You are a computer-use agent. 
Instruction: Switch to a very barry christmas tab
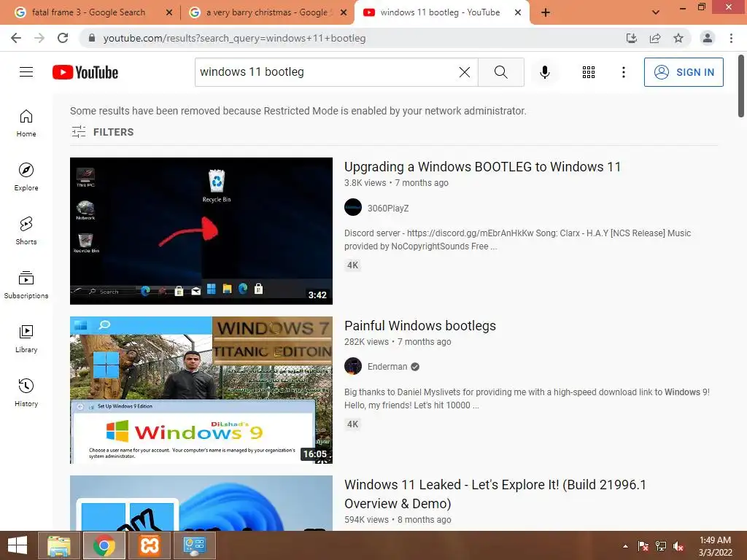[x=267, y=12]
